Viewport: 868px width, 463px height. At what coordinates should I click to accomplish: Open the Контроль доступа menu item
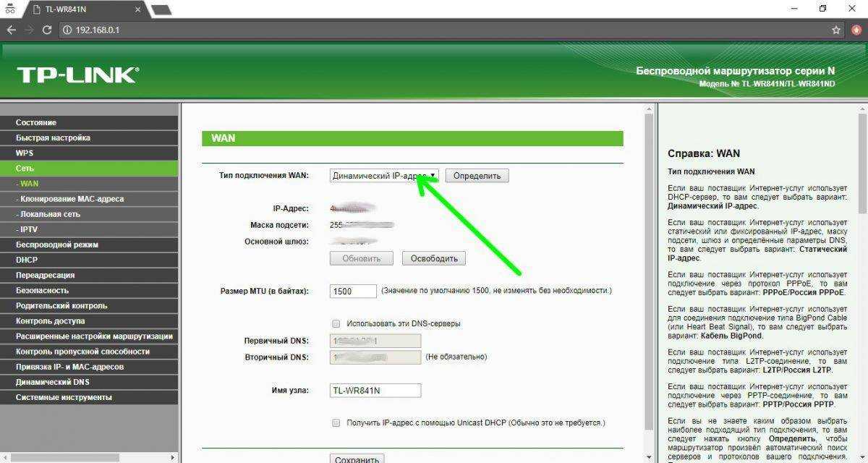pos(89,320)
